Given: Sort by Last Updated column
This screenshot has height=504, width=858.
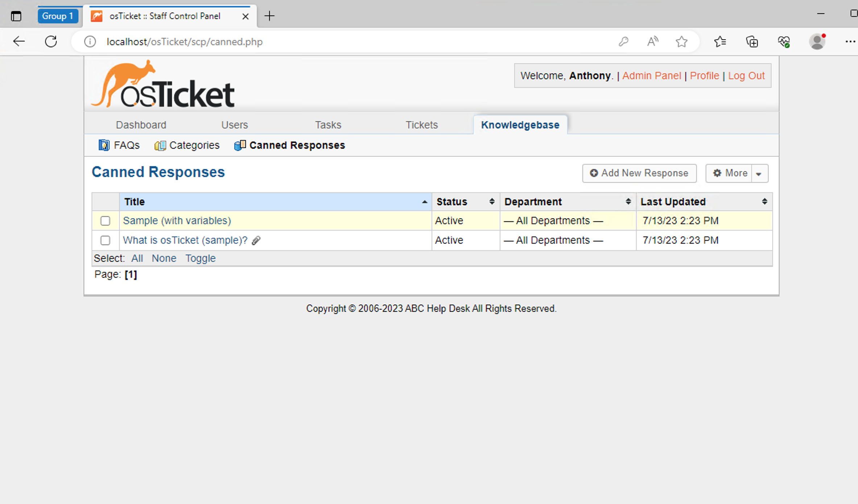Looking at the screenshot, I should 673,202.
